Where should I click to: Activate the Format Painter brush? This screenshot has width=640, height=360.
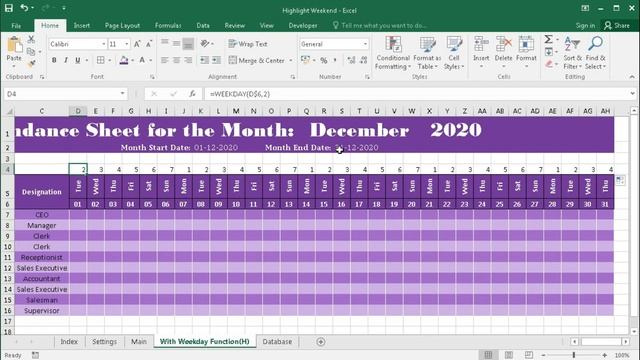tap(31, 63)
